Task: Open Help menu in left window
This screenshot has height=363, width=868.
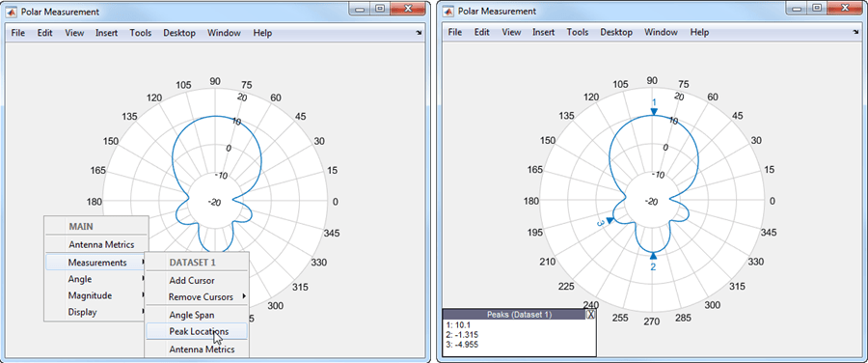Action: click(x=262, y=33)
